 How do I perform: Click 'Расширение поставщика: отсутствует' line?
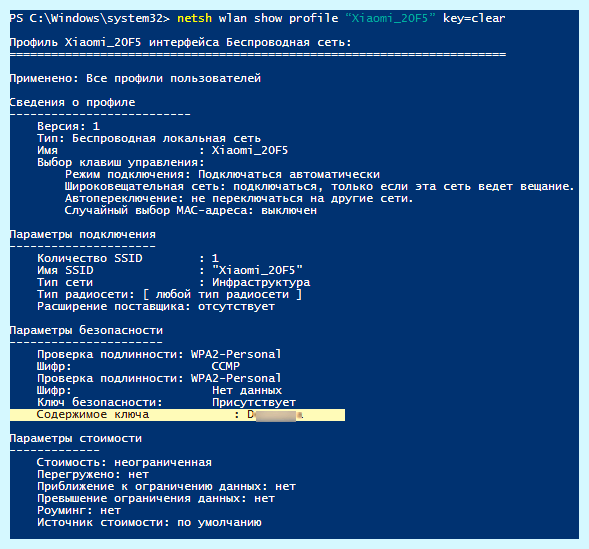coord(156,306)
